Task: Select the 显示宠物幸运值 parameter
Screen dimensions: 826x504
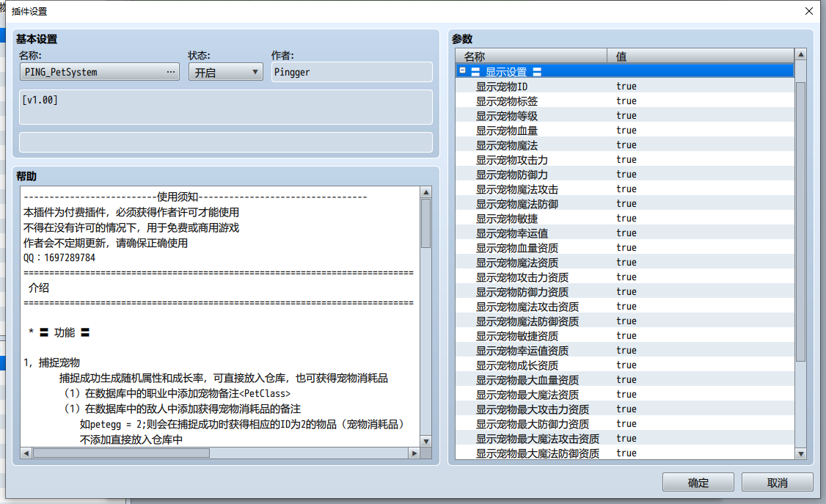Action: point(625,233)
